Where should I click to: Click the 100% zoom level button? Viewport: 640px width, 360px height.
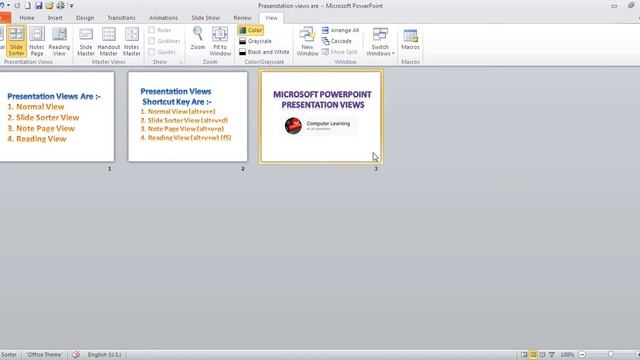pos(567,355)
